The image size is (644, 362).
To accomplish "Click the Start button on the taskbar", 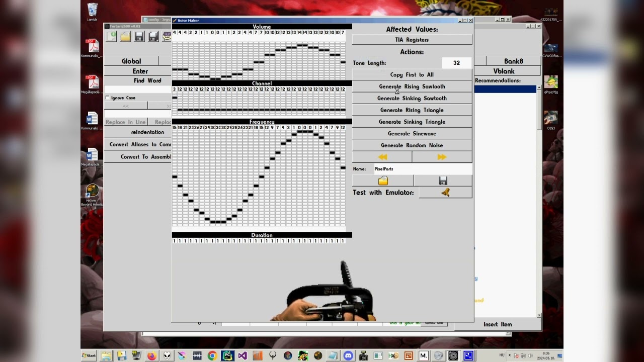I will (89, 355).
